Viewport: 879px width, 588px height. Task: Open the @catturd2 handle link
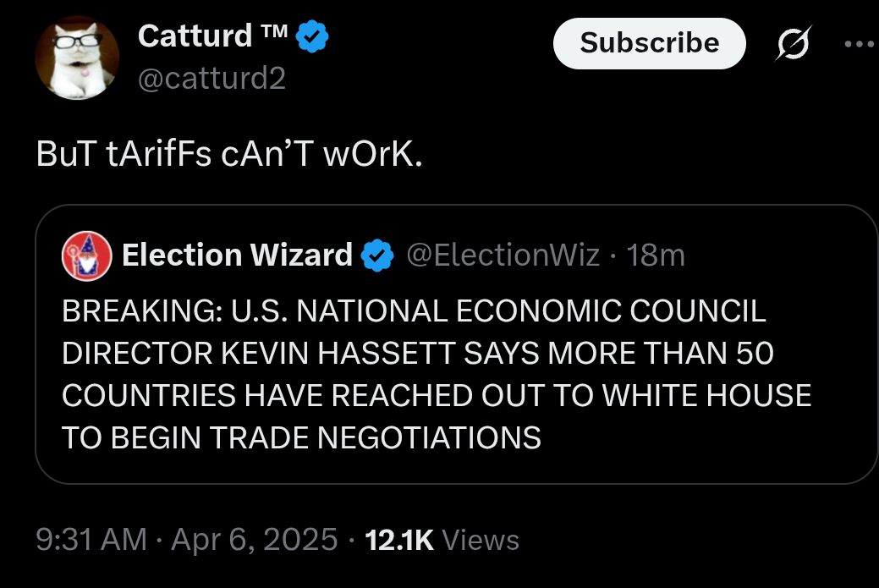point(212,79)
